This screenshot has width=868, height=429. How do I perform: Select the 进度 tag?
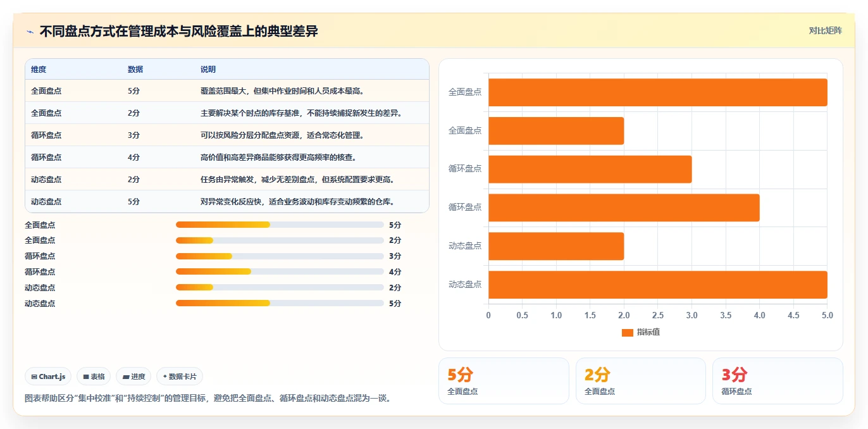[134, 376]
